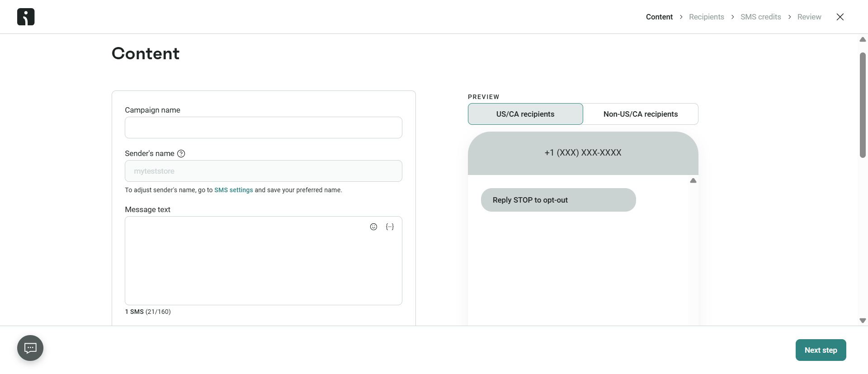The image size is (868, 374).
Task: Close the SMS campaign editor
Action: pyautogui.click(x=840, y=17)
